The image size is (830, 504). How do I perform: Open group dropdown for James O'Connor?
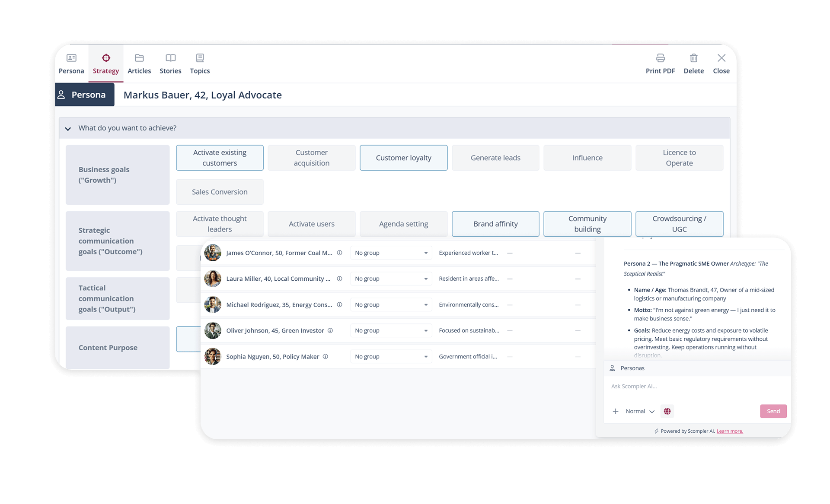coord(391,253)
